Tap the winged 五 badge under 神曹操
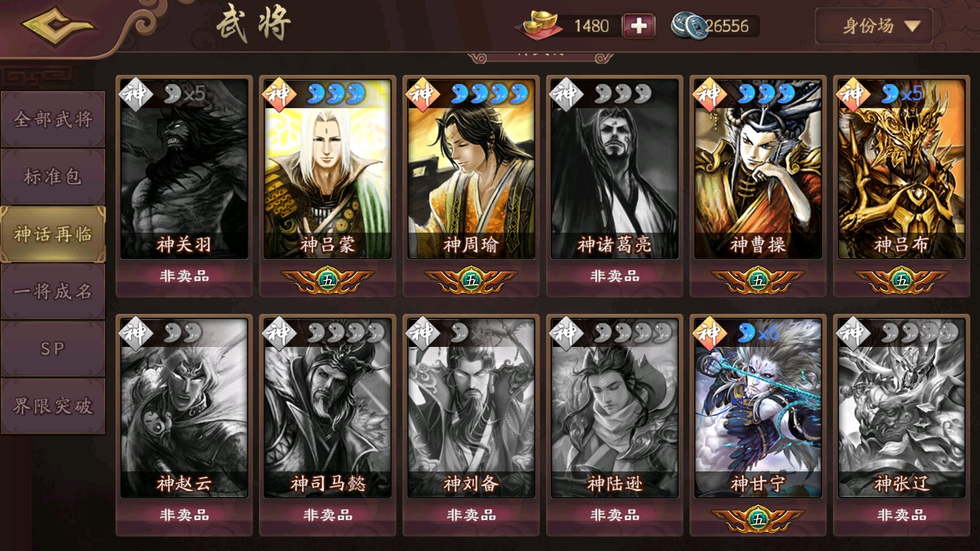Viewport: 980px width, 551px height. pos(758,280)
